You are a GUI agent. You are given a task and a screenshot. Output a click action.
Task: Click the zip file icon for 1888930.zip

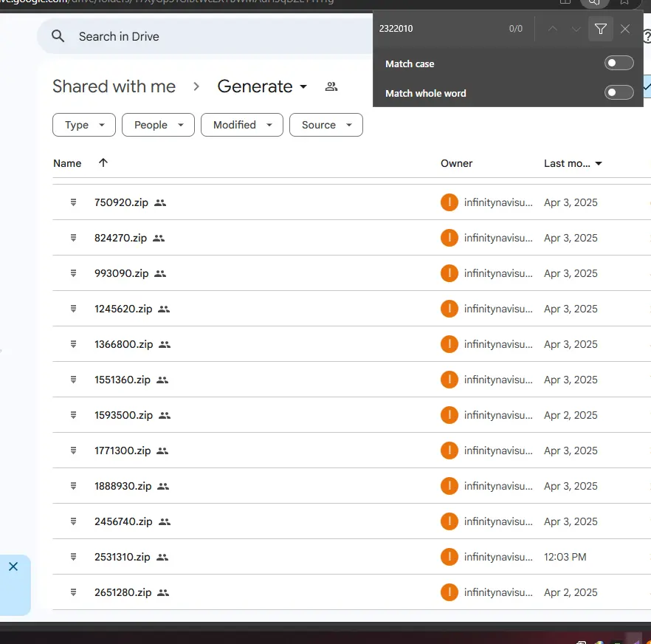[x=74, y=486]
